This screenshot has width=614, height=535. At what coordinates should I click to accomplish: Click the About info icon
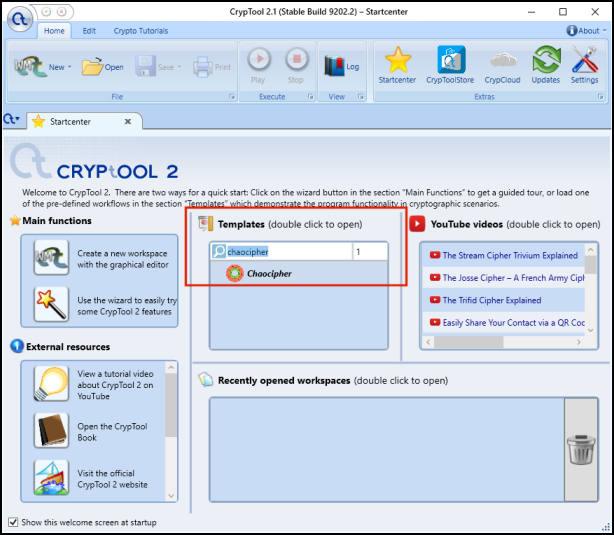572,31
